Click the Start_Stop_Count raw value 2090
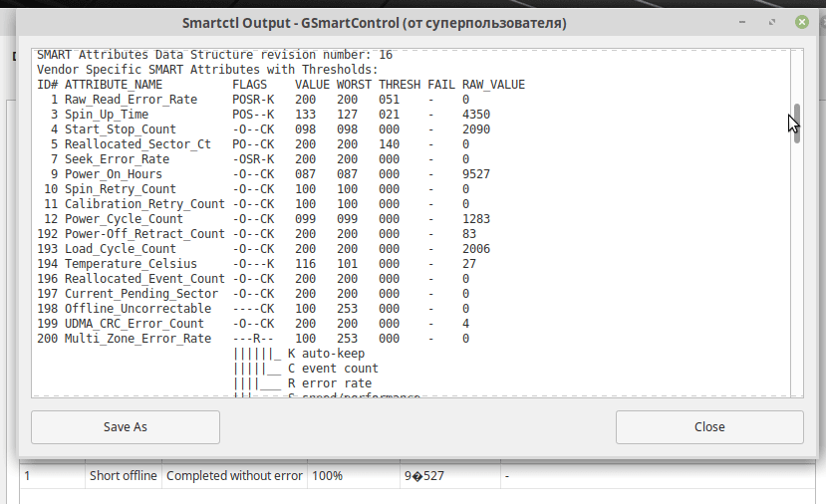 tap(476, 129)
